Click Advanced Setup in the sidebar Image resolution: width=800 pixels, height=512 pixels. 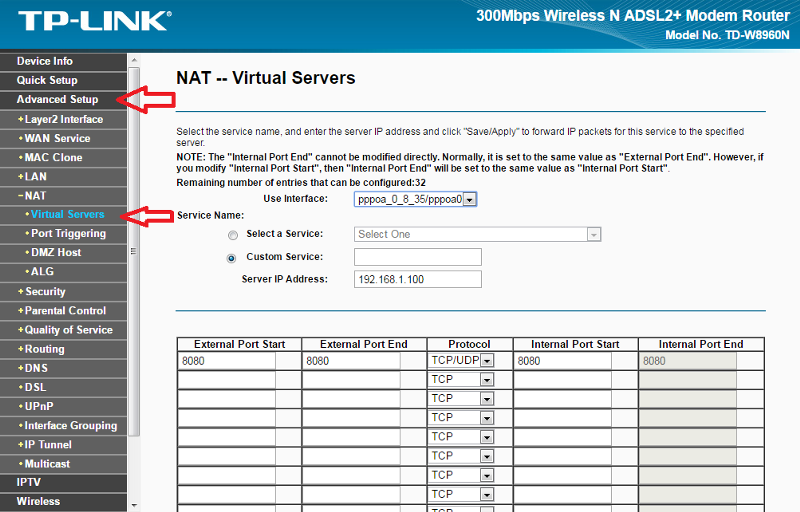57,100
